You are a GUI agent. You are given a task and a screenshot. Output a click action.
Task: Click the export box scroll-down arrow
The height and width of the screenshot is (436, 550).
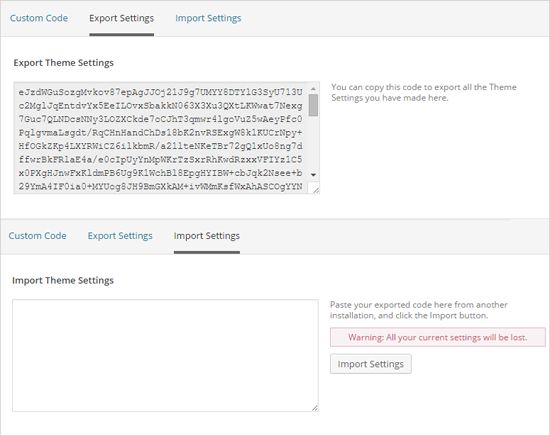(x=313, y=175)
